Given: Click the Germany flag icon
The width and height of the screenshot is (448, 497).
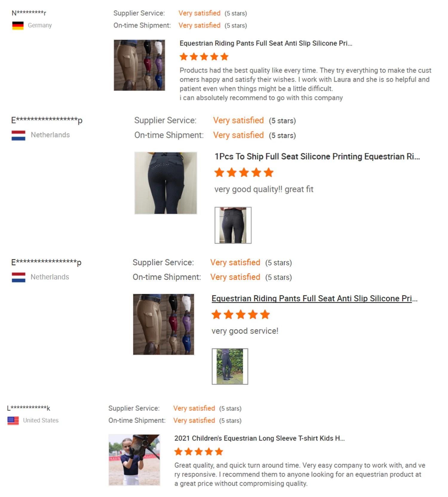Looking at the screenshot, I should (x=18, y=25).
